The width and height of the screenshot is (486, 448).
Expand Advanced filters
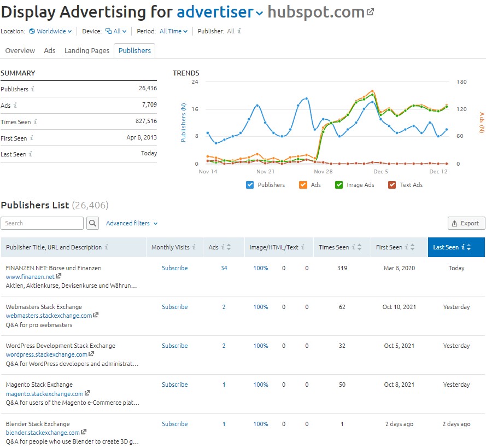tap(132, 223)
